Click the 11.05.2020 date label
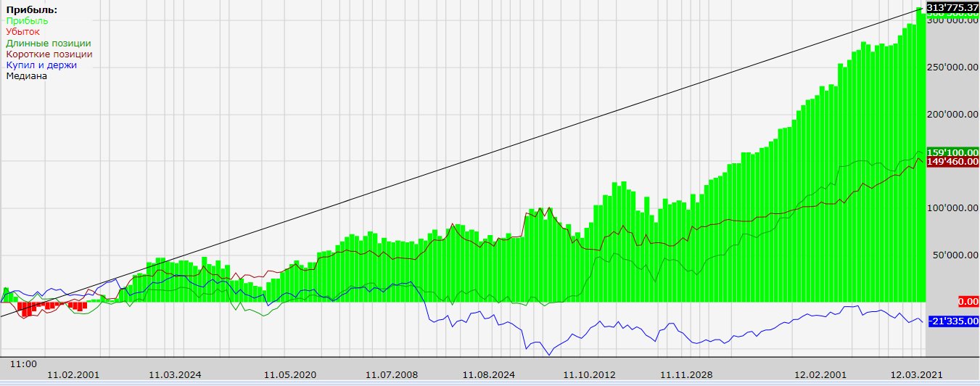 tap(290, 375)
